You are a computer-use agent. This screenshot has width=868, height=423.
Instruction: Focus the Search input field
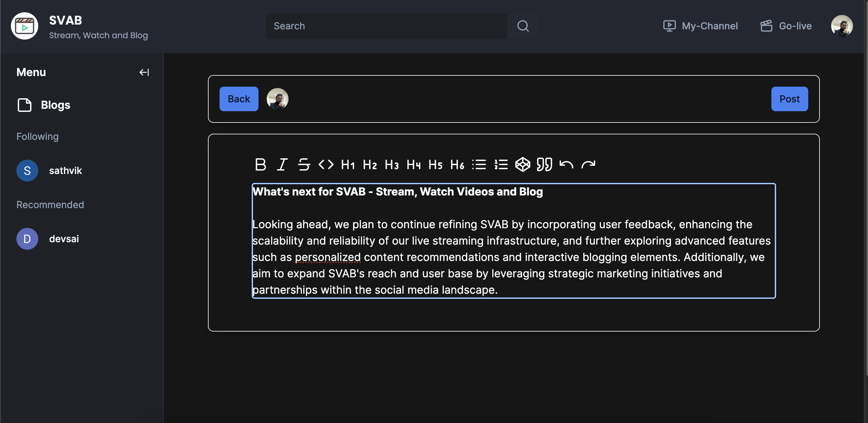(x=386, y=26)
